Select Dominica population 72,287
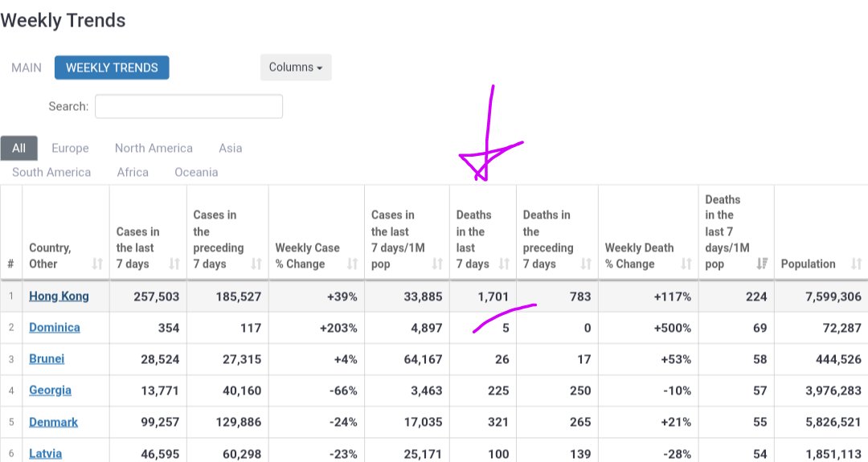This screenshot has height=462, width=868. 842,328
